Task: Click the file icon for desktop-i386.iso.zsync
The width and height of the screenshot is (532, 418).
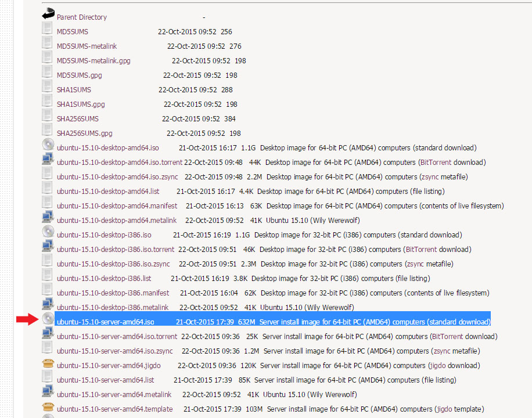Action: [x=47, y=260]
